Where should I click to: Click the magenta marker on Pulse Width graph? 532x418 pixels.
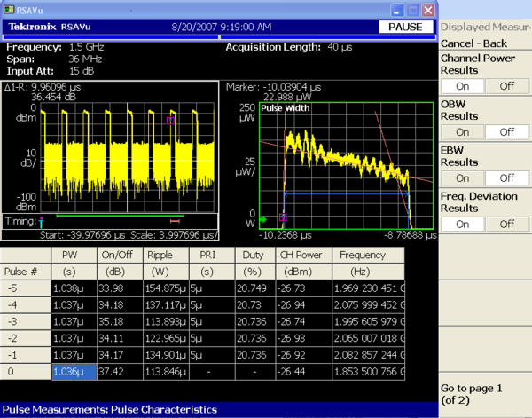[283, 216]
